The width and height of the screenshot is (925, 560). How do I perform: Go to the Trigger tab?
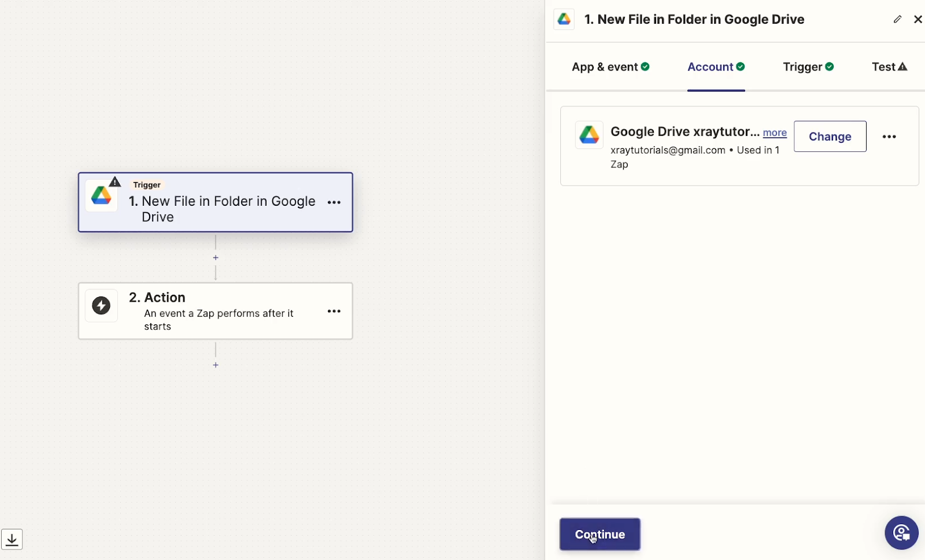pos(808,67)
